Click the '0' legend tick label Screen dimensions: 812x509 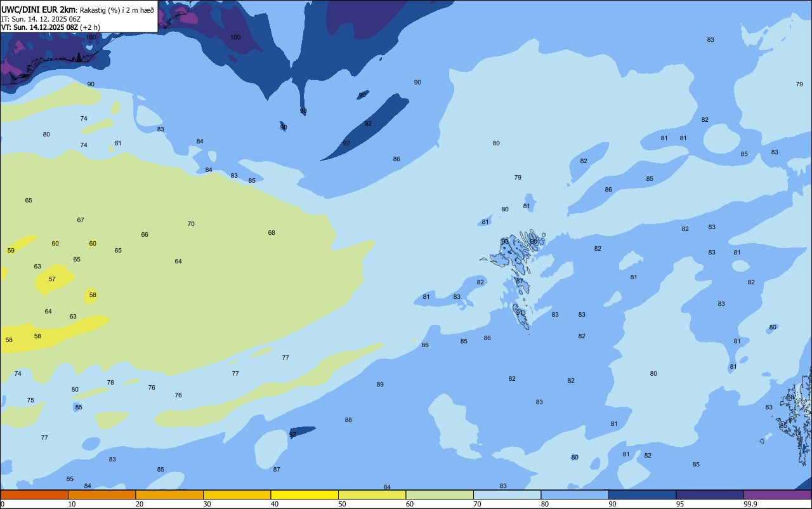pos(3,504)
